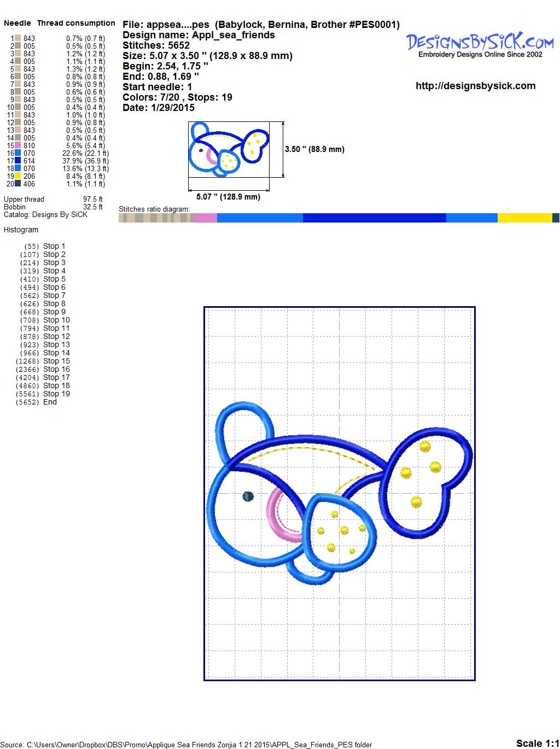Click the pink segment in stitches ratio diagram
560x749 pixels.
click(205, 218)
